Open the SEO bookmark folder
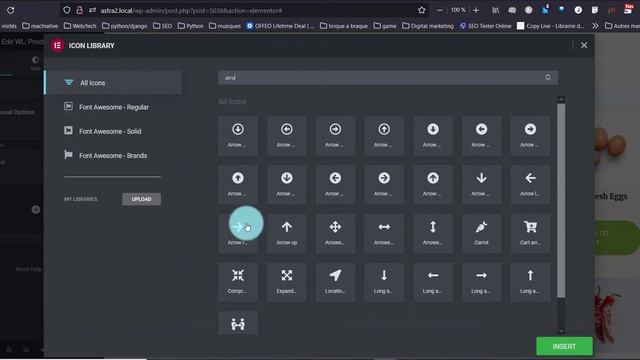The image size is (640, 360). click(x=162, y=26)
